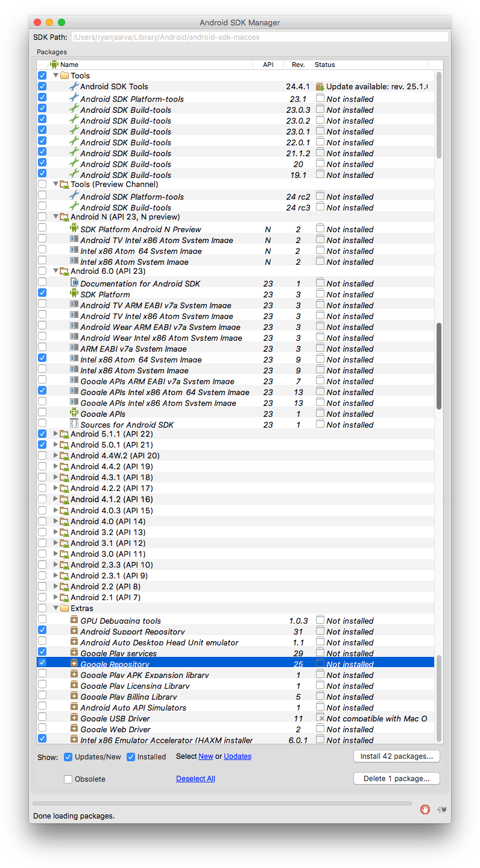The height and width of the screenshot is (868, 480).
Task: Click the Sources for Android SDK icon
Action: pyautogui.click(x=74, y=425)
